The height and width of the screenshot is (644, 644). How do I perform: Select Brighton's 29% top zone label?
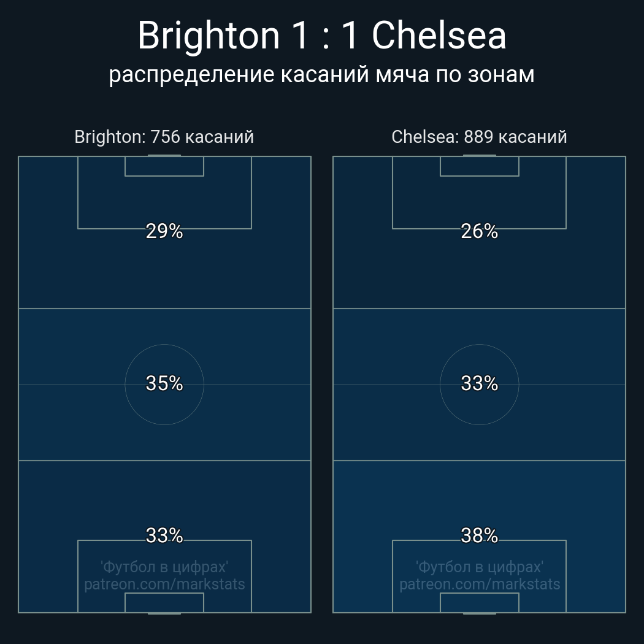pos(164,231)
